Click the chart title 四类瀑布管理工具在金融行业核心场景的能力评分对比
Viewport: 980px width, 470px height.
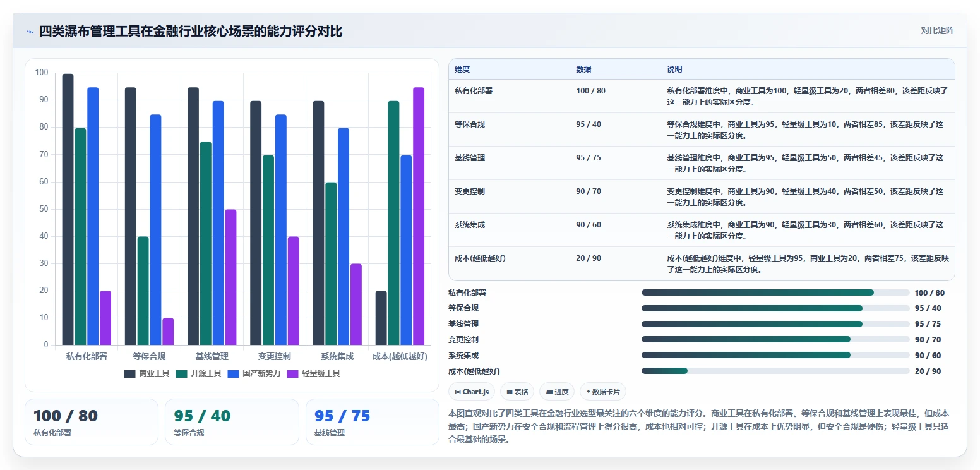191,31
